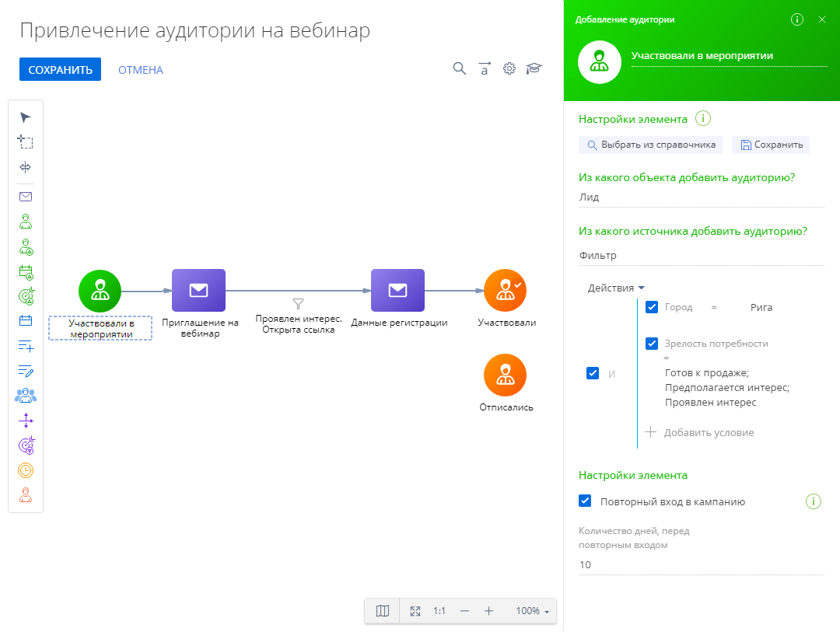
Task: Click the plus zoom in button
Action: [x=488, y=611]
